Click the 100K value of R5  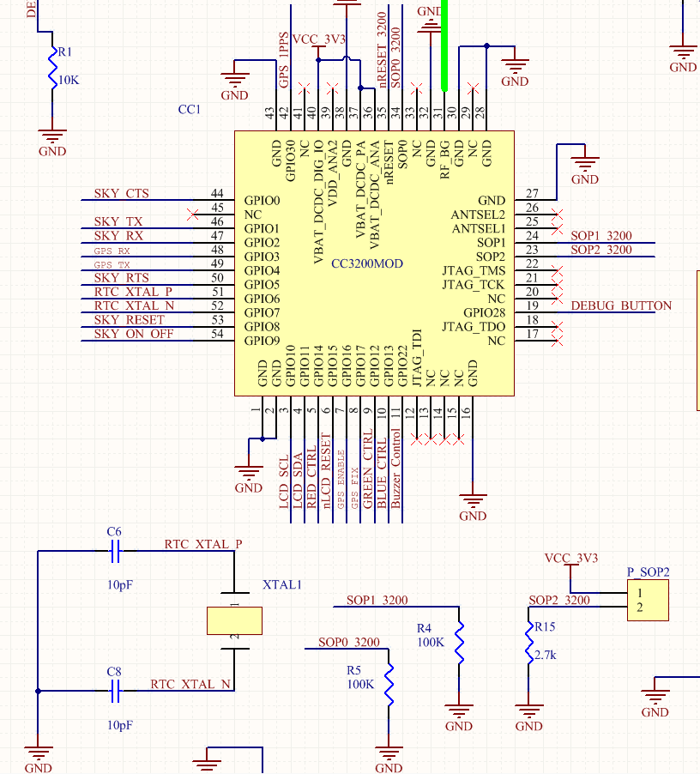(x=360, y=684)
